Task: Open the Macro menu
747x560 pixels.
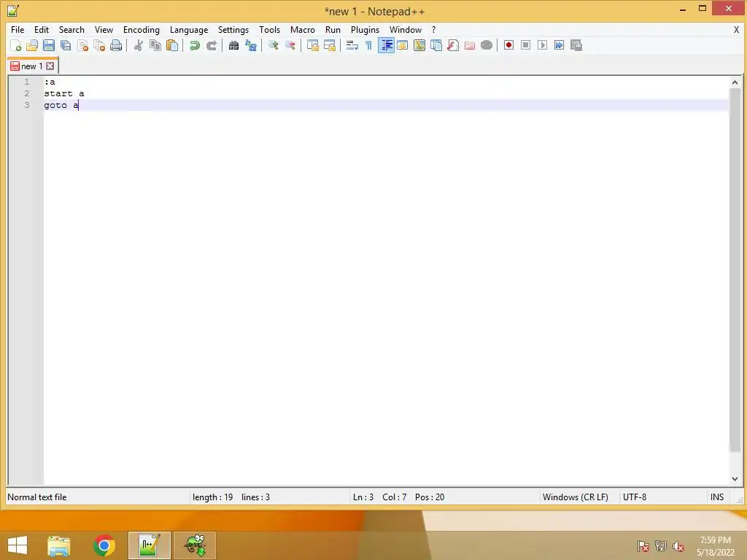Action: [303, 29]
